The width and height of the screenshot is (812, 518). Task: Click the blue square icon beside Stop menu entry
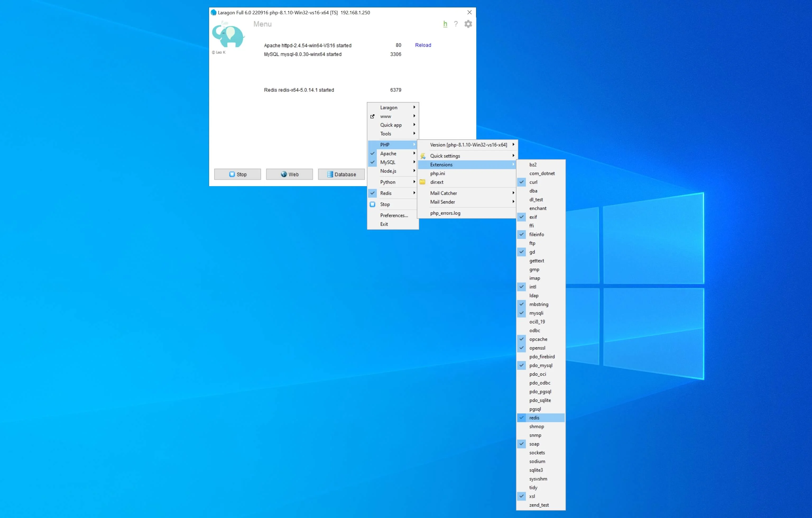(373, 204)
